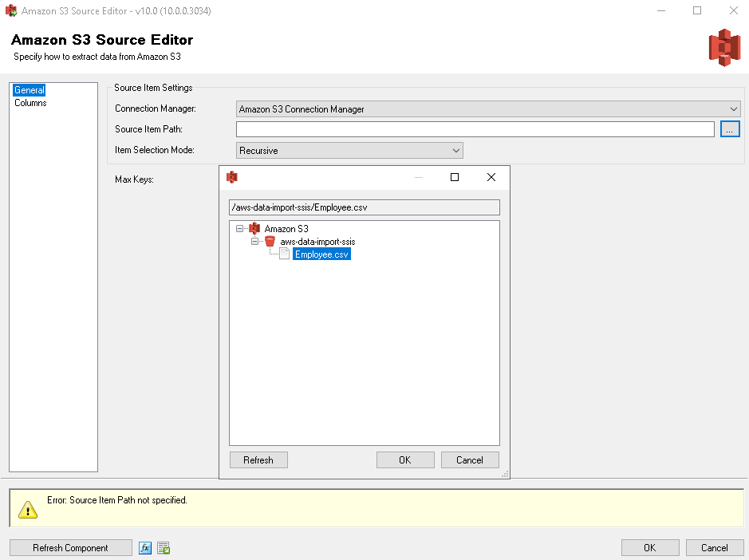This screenshot has width=749, height=560.
Task: Click the red bucket icon for aws-data-import-ssis
Action: 270,241
